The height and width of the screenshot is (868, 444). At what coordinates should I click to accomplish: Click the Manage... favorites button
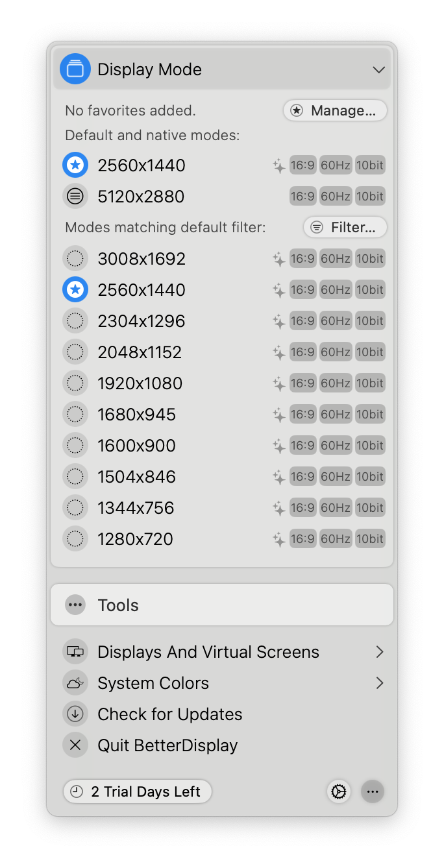point(335,111)
